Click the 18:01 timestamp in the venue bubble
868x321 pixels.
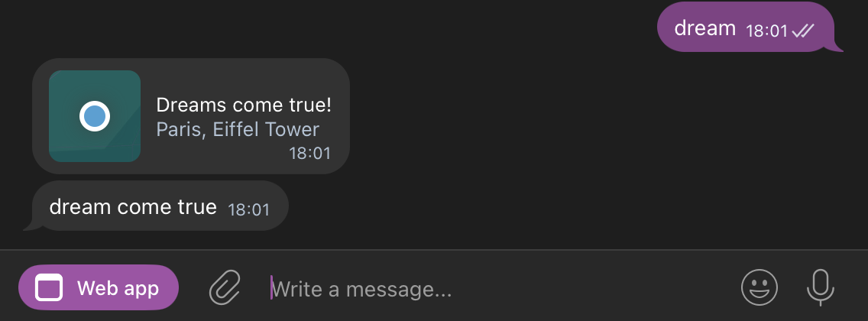[309, 154]
